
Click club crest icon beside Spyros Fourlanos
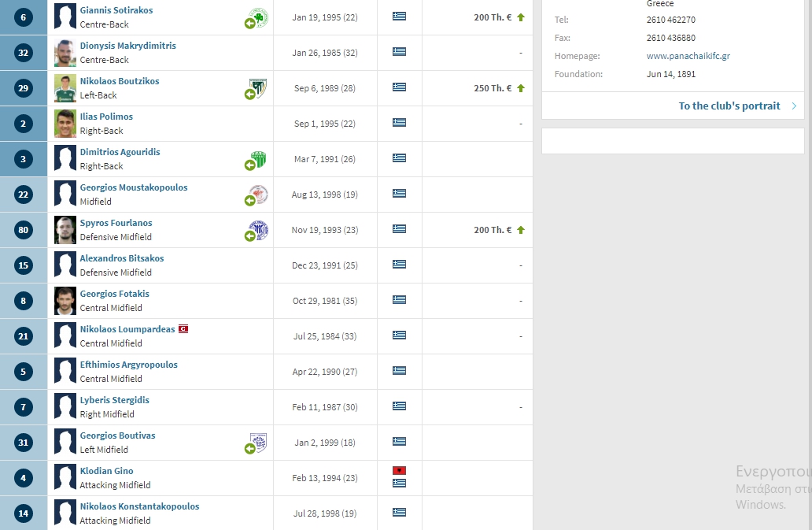tap(258, 230)
